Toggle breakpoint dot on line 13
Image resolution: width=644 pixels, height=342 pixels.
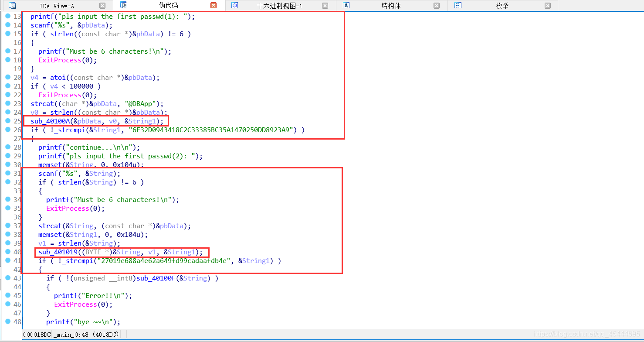point(7,16)
